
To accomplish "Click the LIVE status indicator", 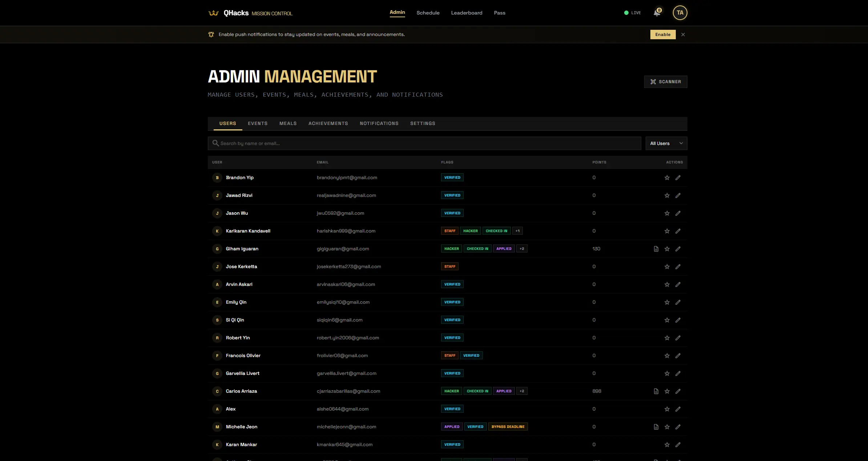I will [632, 13].
